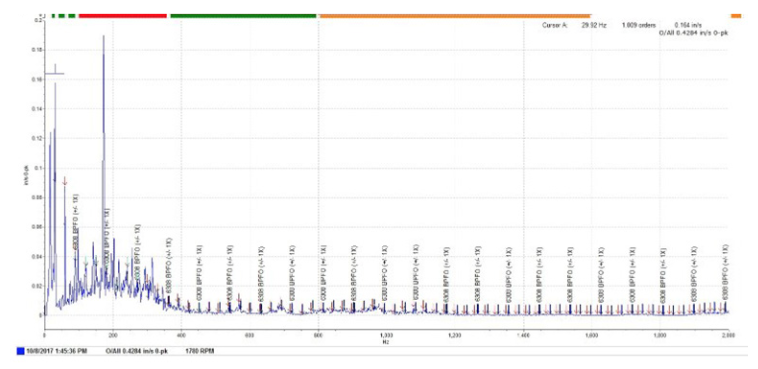This screenshot has height=369, width=758.
Task: Click the Cursor A readout label
Action: [x=558, y=24]
